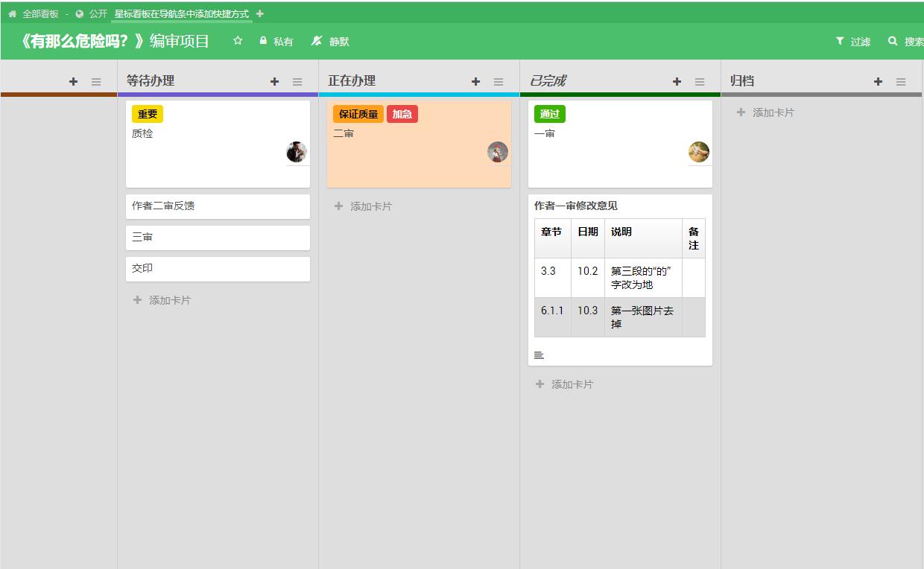Star the board with the star icon
This screenshot has height=569, width=924.
tap(238, 41)
